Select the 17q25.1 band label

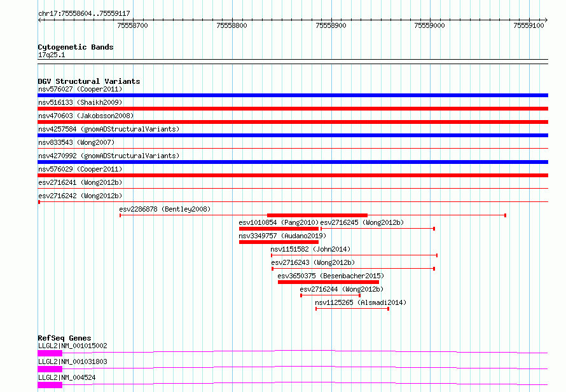(52, 55)
